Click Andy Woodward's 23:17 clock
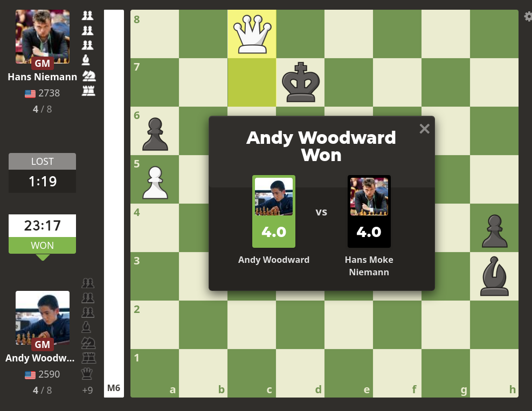The image size is (532, 411). [43, 226]
